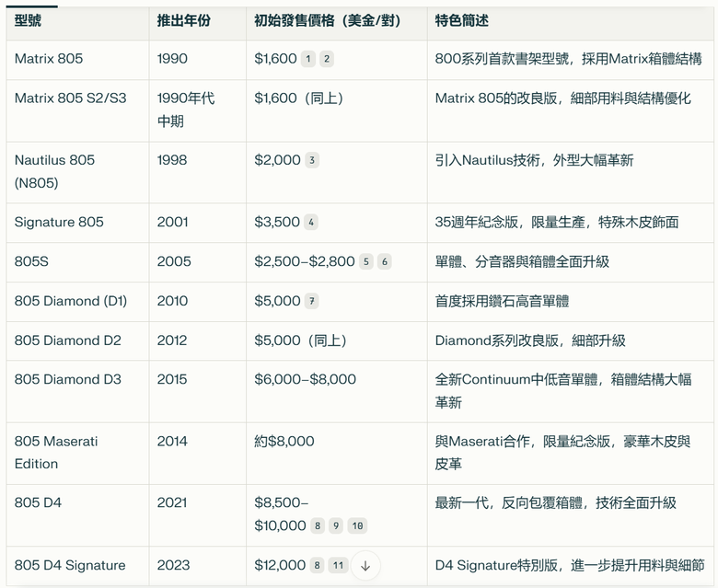The height and width of the screenshot is (588, 718).
Task: Click the Diamond系列改良版 description
Action: point(530,340)
